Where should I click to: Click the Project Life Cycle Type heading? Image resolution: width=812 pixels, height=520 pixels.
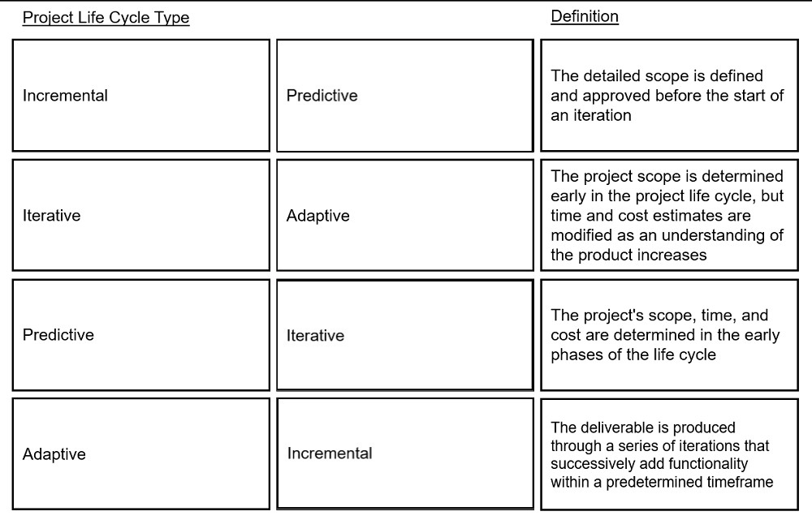click(x=106, y=18)
